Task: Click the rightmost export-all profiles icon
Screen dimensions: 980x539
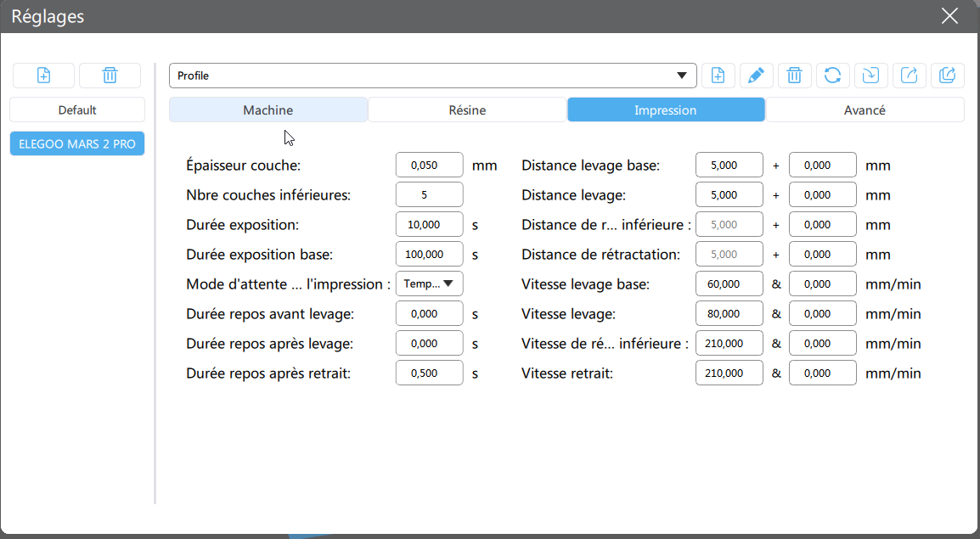Action: (948, 76)
